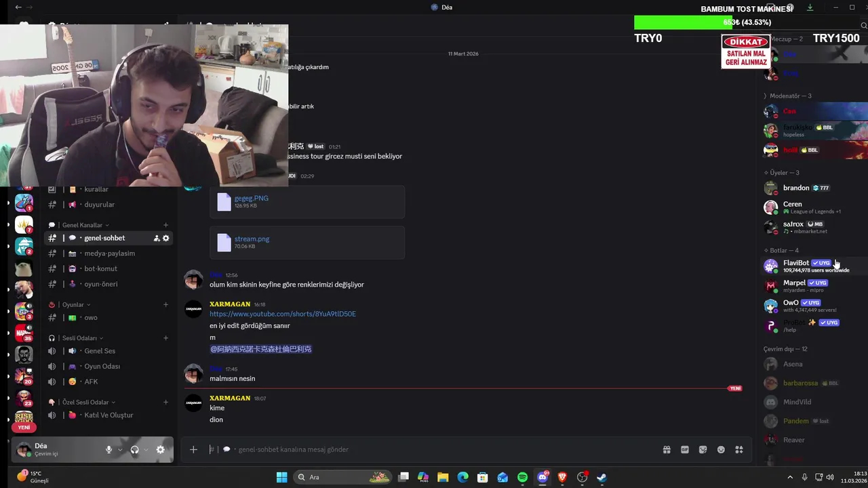The image size is (868, 488).
Task: Add channel to Özel Sesli Odalar category
Action: [165, 402]
